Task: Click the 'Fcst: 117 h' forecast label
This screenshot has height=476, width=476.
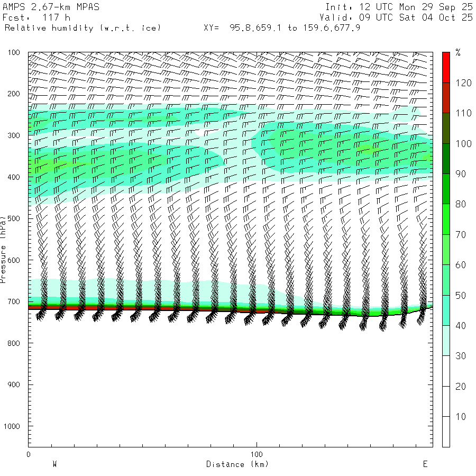Action: 36,17
